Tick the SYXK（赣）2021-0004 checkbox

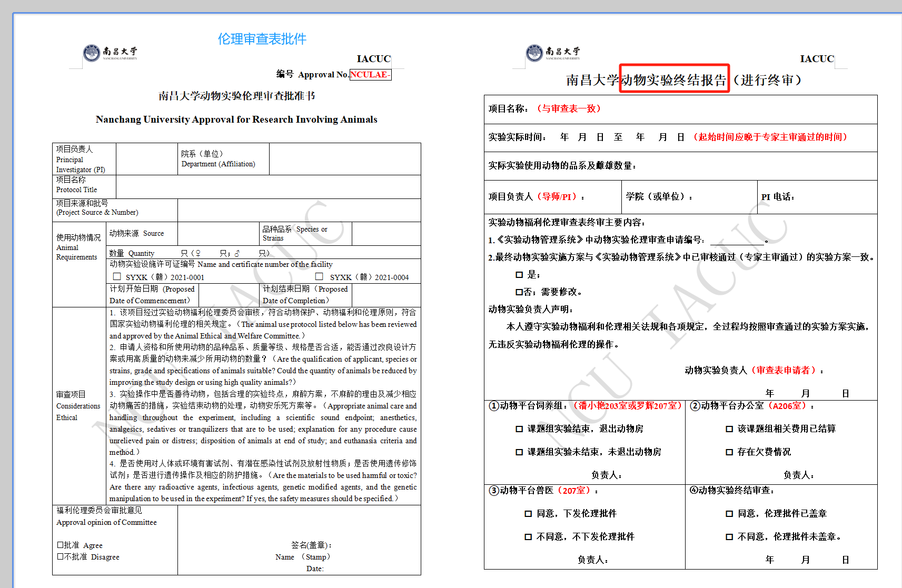(x=319, y=276)
